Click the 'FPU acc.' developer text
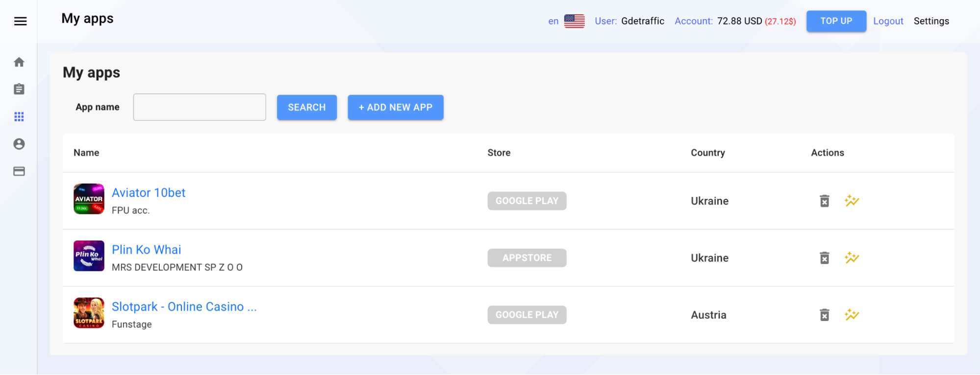Image resolution: width=980 pixels, height=375 pixels. click(x=131, y=210)
